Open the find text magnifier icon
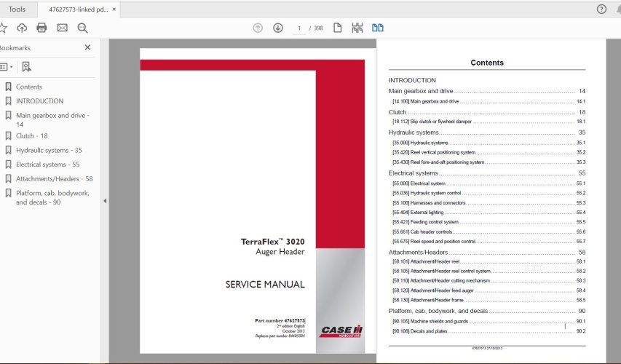Screen dimensions: 621x364 point(82,28)
